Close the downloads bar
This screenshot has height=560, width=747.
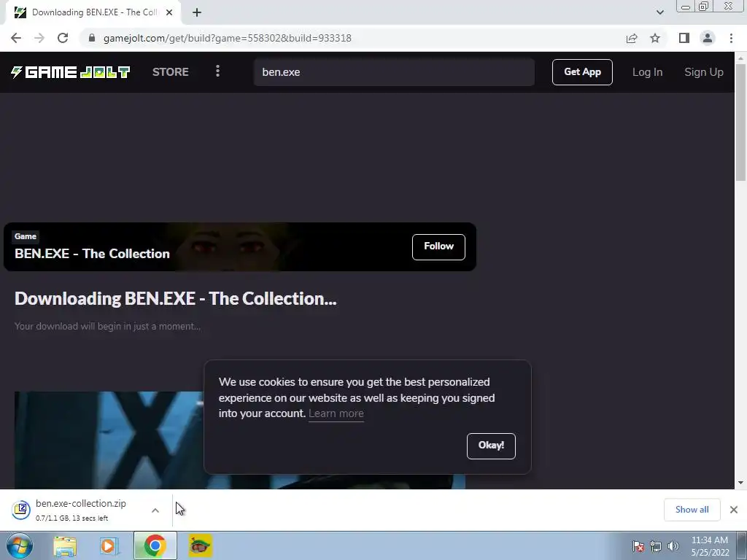point(734,510)
